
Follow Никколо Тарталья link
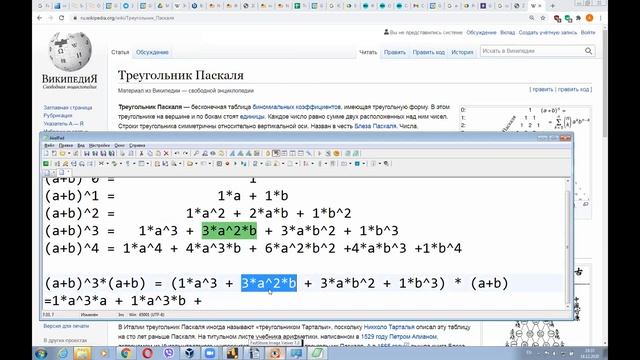(x=389, y=327)
